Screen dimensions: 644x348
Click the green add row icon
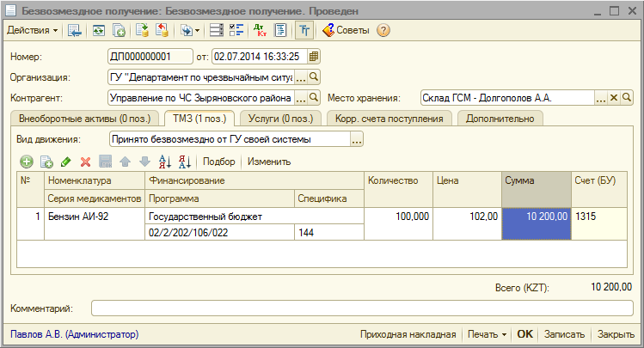tap(27, 162)
